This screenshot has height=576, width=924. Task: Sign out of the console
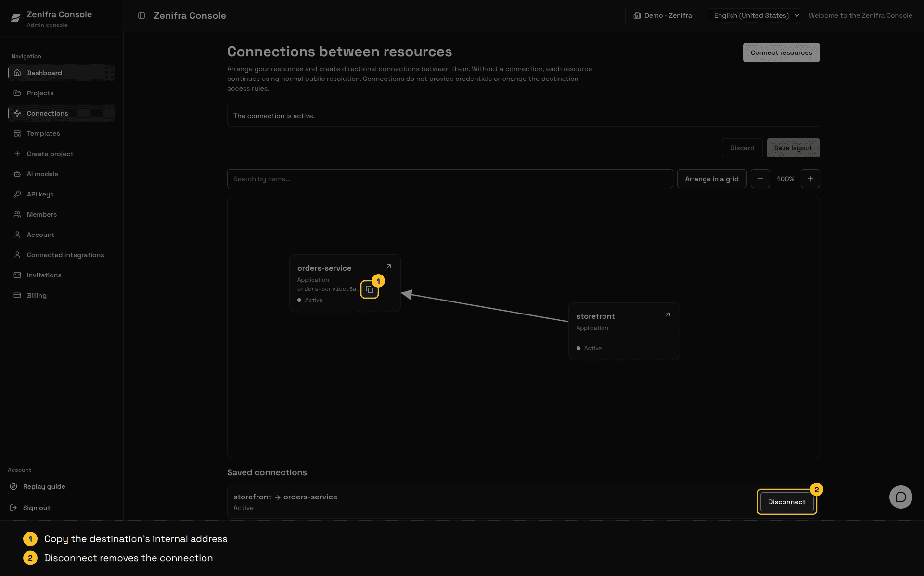point(62,508)
